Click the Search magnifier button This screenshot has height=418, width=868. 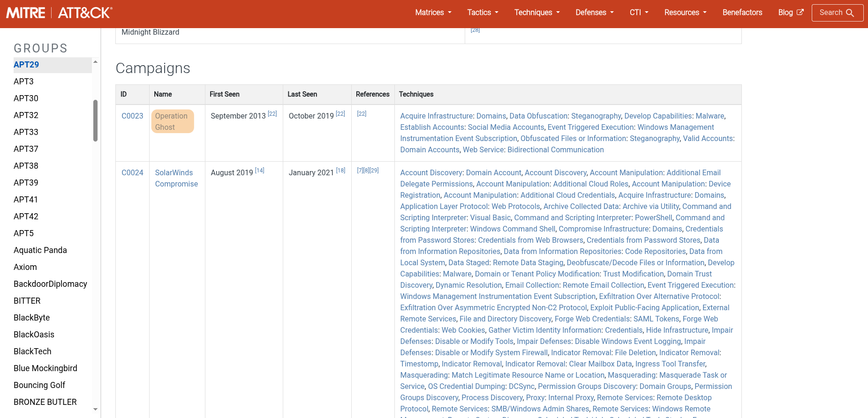tap(837, 13)
